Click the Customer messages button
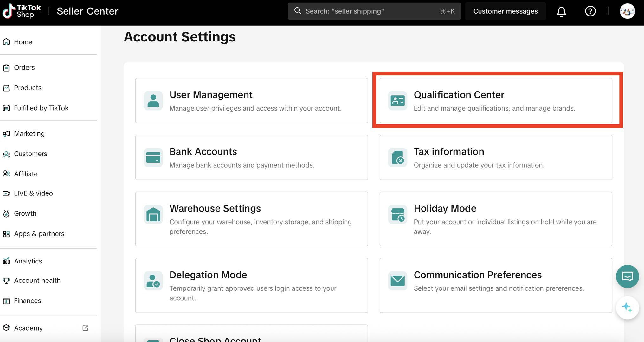Viewport: 644px width, 342px height. pyautogui.click(x=505, y=11)
